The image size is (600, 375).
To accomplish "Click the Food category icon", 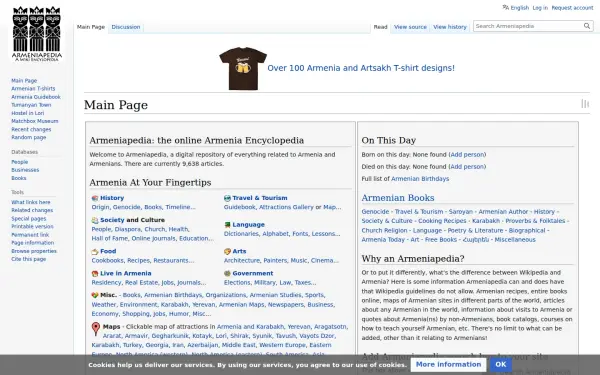I will [x=95, y=252].
